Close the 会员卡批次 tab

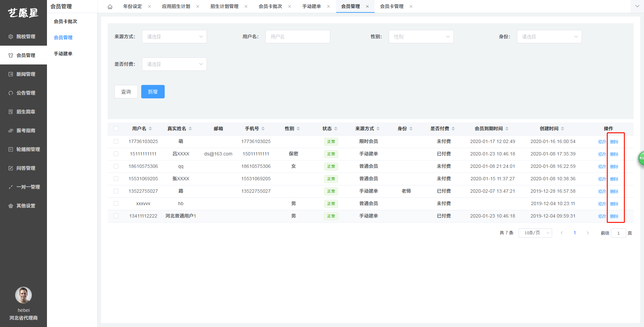coord(289,6)
